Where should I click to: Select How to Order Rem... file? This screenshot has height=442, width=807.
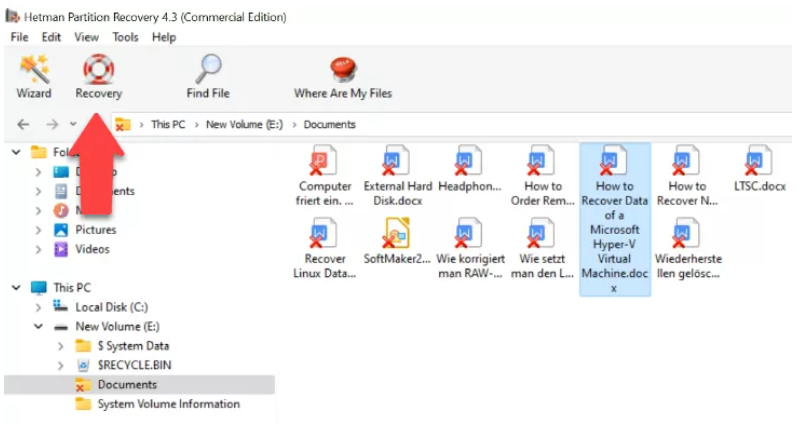click(542, 176)
